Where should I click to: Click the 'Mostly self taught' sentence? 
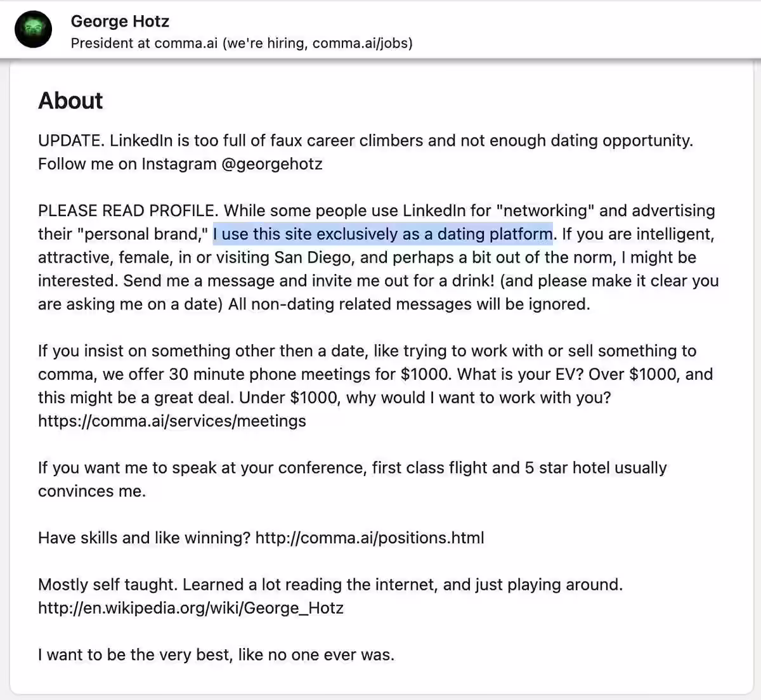pyautogui.click(x=108, y=585)
